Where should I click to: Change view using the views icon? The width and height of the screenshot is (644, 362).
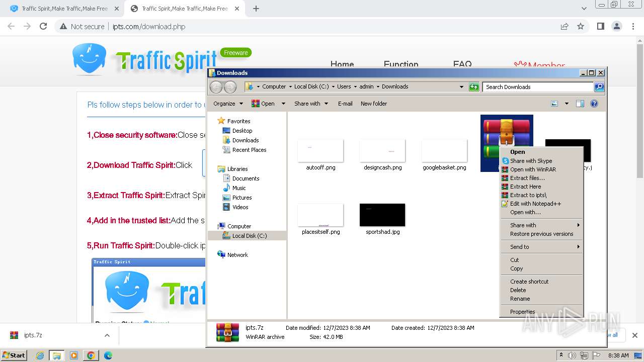point(554,104)
